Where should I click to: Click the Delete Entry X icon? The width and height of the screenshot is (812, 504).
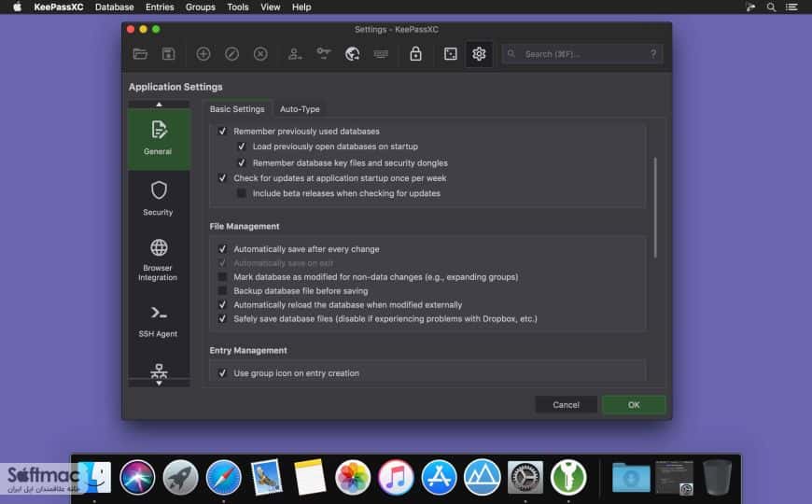point(260,54)
